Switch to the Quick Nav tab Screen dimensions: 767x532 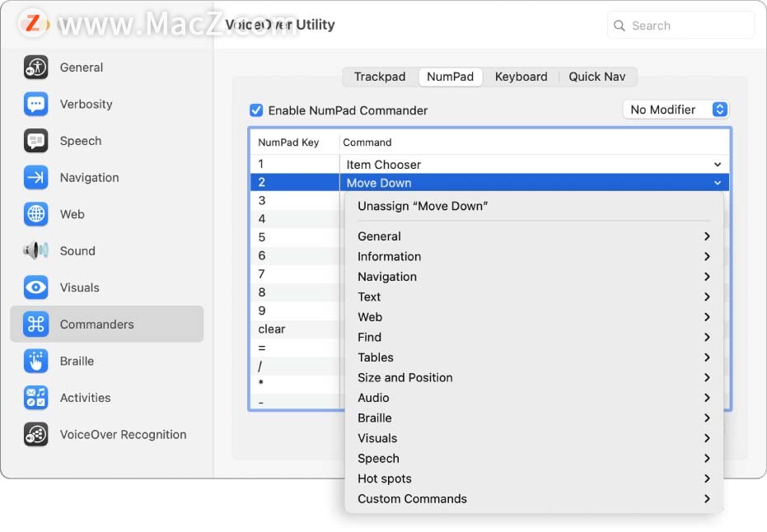pyautogui.click(x=596, y=77)
